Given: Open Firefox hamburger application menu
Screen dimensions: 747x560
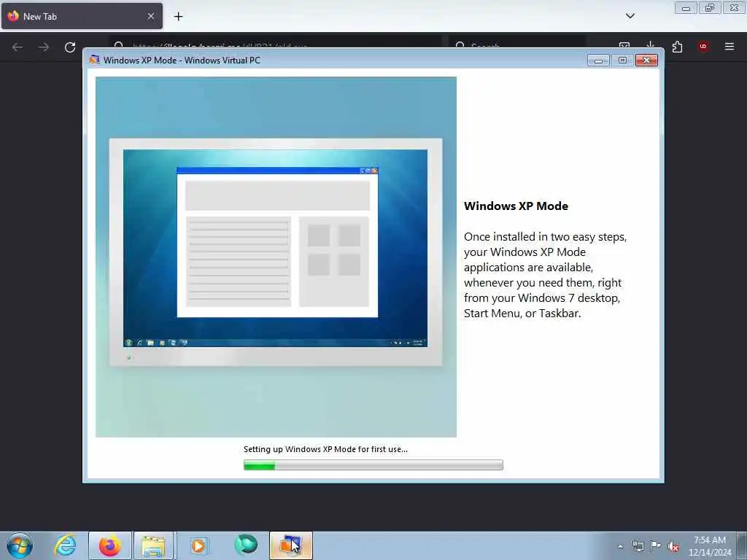Looking at the screenshot, I should click(x=729, y=46).
